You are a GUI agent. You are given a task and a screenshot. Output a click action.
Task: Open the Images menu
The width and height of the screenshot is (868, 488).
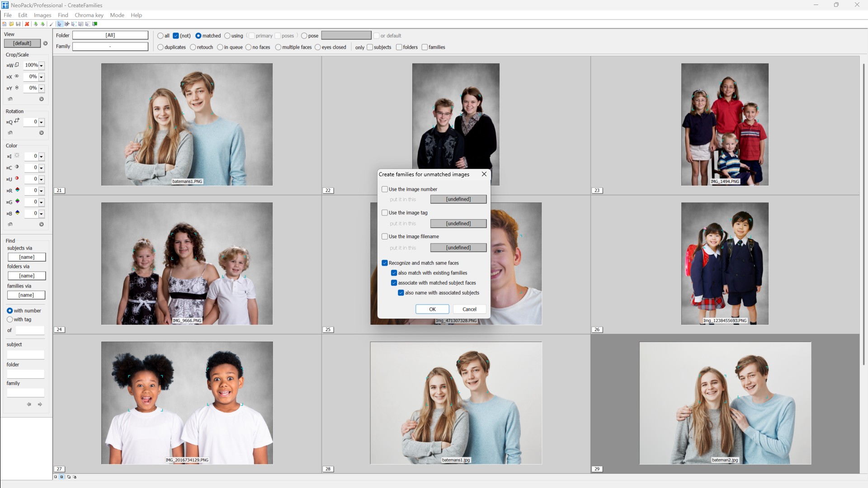click(42, 15)
